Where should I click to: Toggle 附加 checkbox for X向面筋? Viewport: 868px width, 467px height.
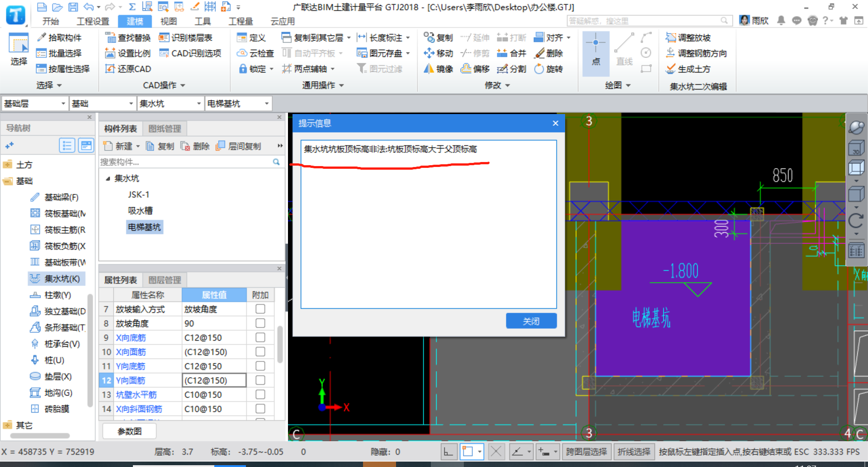260,352
